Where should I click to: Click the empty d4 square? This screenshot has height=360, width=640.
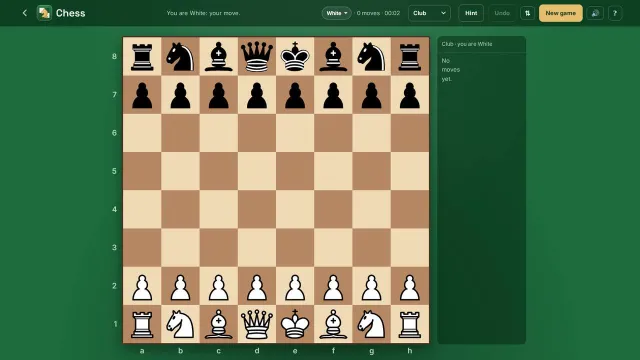pyautogui.click(x=257, y=209)
